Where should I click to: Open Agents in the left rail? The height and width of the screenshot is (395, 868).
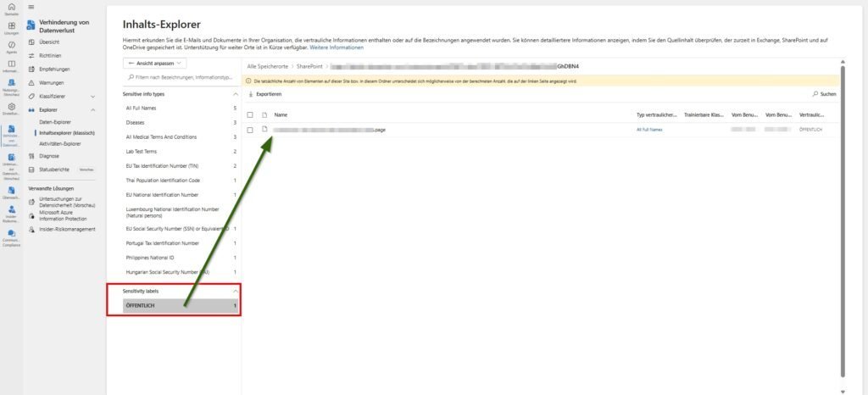[11, 46]
